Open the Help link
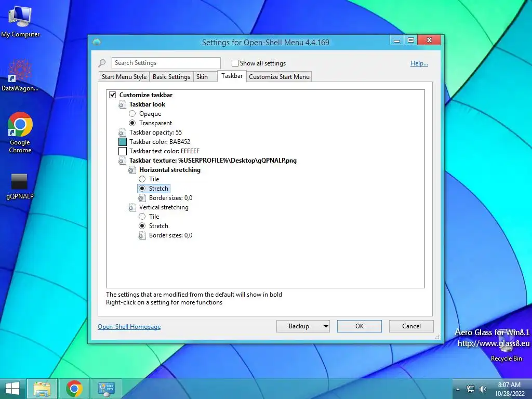Screen dimensions: 532x399 (419, 63)
